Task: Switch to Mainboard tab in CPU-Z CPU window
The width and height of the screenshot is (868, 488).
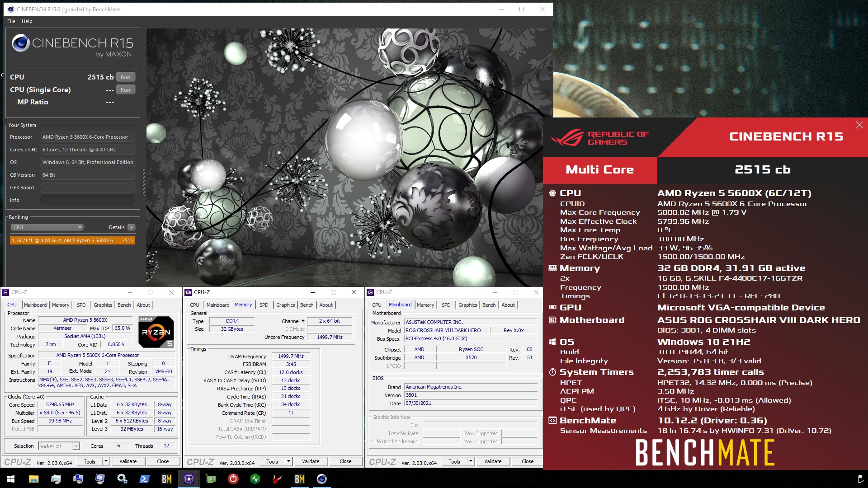Action: (x=35, y=305)
